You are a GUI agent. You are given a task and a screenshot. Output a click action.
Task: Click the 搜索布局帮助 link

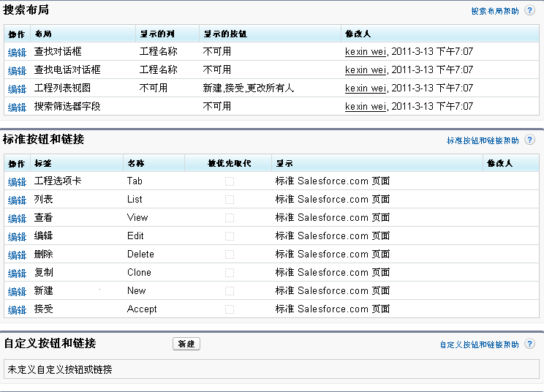(x=495, y=11)
